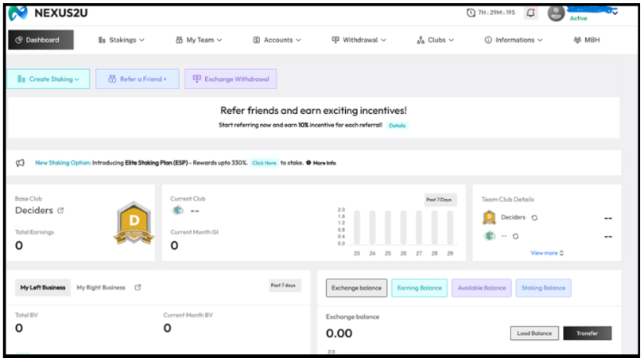The height and width of the screenshot is (362, 644).
Task: Switch to Earning Balance tab
Action: click(418, 288)
